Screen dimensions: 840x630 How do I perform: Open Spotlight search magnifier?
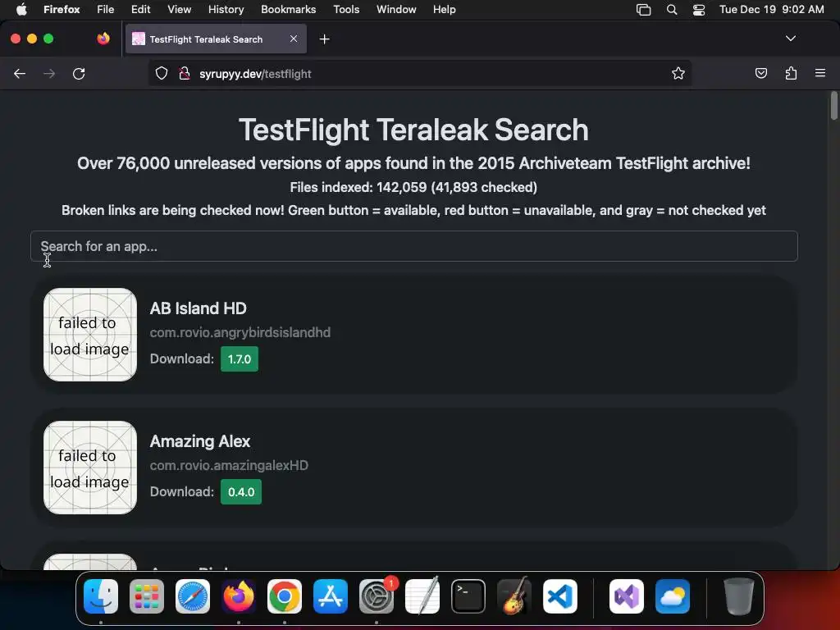pos(672,10)
